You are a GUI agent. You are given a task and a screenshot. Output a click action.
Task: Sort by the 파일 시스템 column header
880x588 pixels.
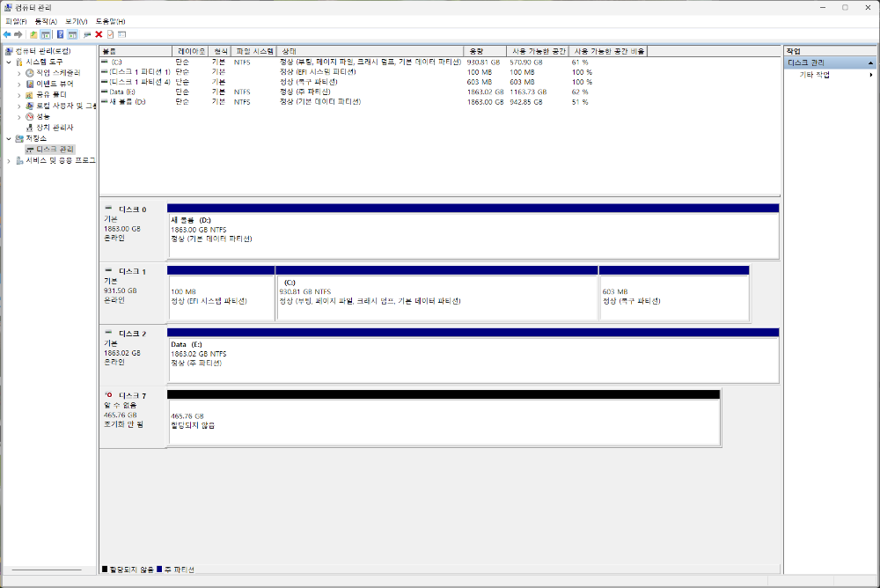point(253,51)
